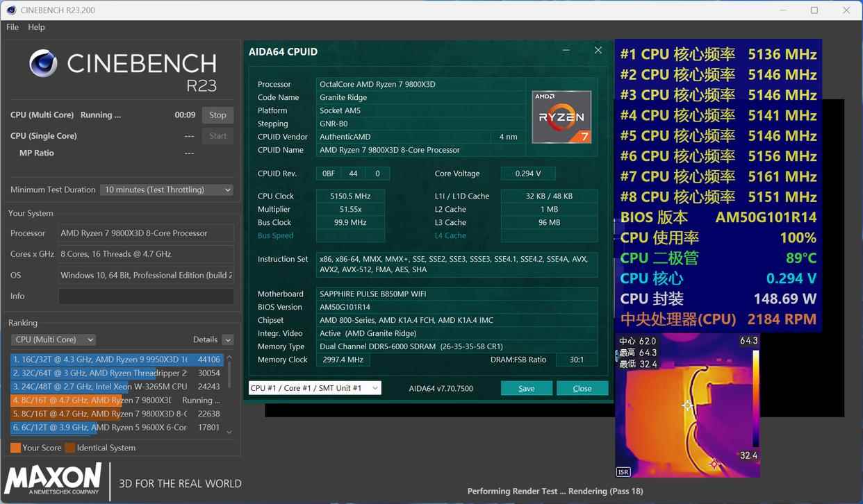Click Save in AIDA64 CPUID
The width and height of the screenshot is (863, 504).
527,389
